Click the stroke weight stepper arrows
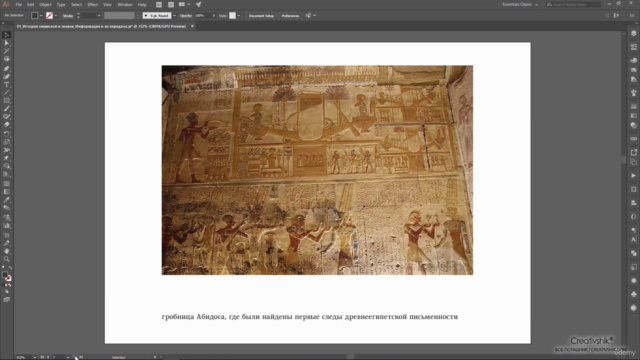 pos(78,16)
